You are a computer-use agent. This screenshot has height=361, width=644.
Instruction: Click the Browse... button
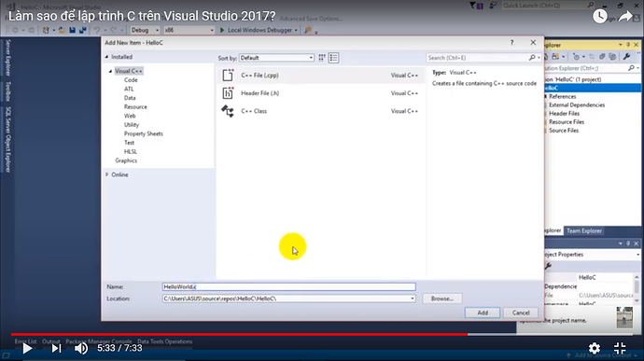[441, 299]
